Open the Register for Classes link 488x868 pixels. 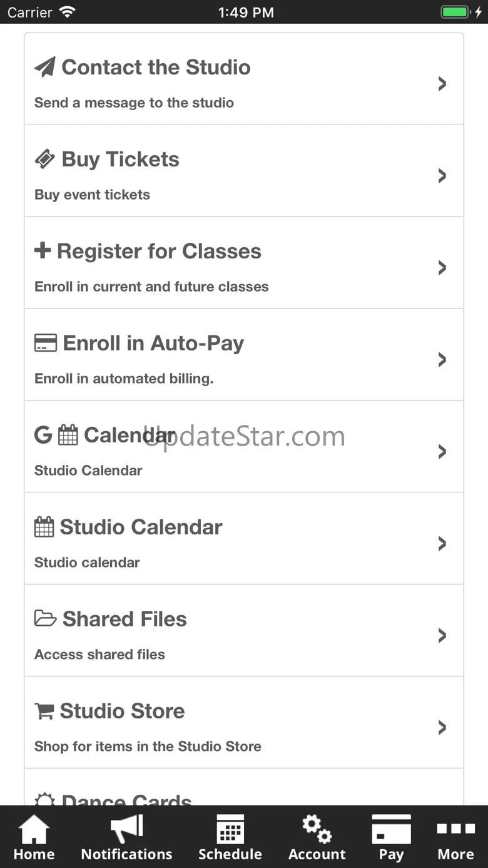(244, 263)
